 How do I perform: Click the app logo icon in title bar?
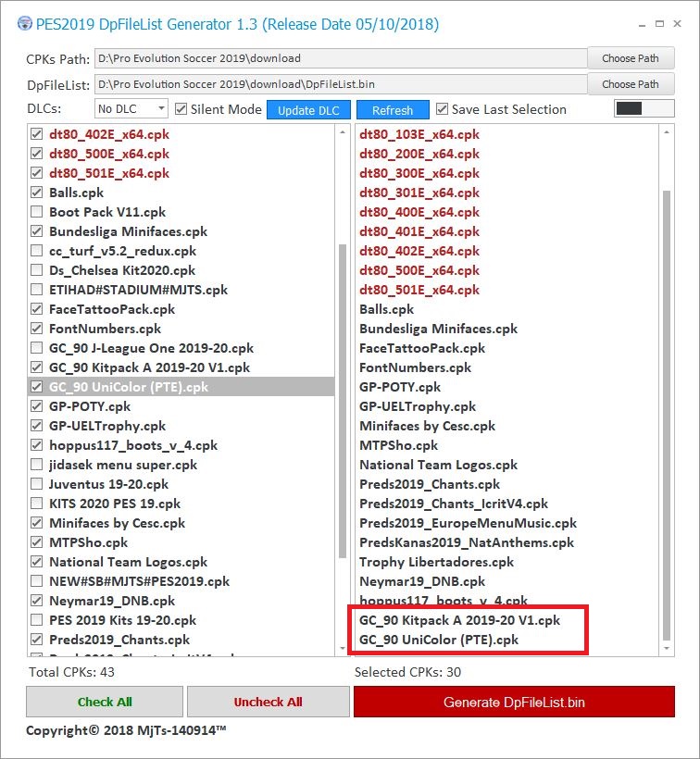click(25, 23)
